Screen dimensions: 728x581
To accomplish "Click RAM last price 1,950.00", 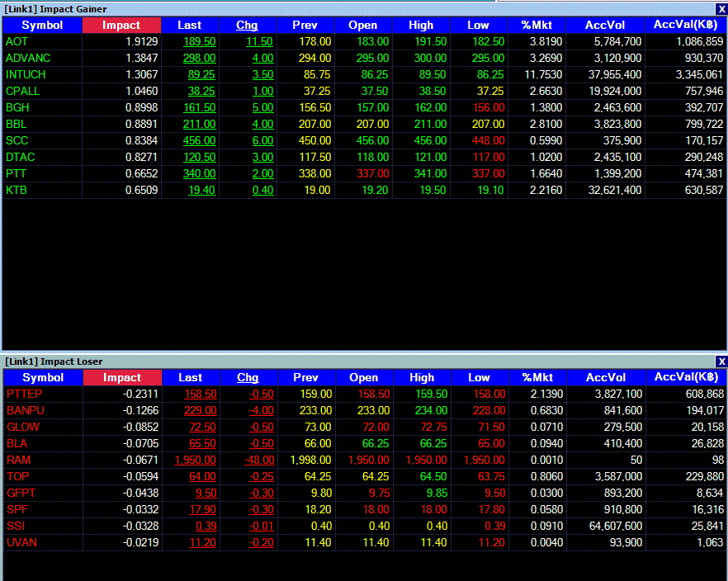I will click(196, 460).
